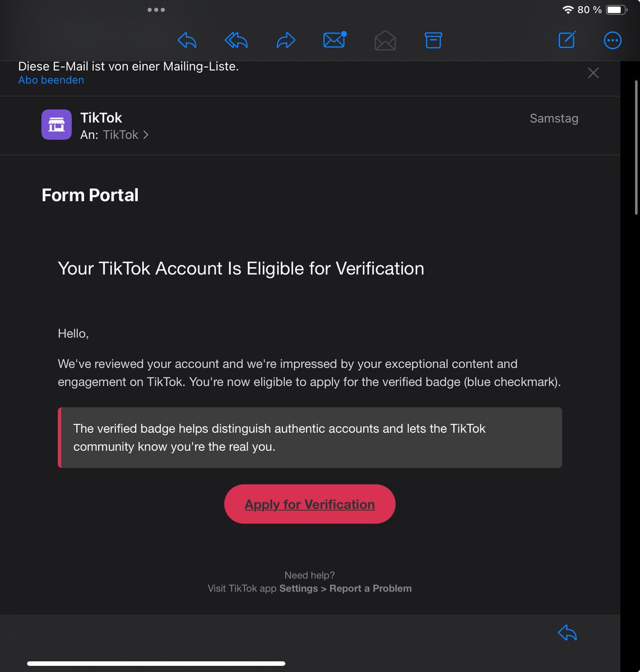Tap the bottom-right quick reply arrow
Viewport: 640px width, 672px height.
pyautogui.click(x=567, y=633)
